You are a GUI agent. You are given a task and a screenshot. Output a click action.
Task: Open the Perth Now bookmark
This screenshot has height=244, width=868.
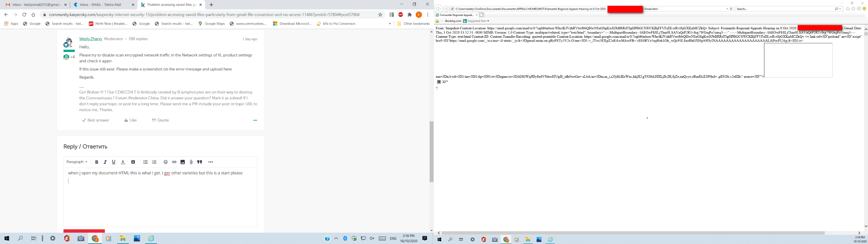(x=108, y=23)
